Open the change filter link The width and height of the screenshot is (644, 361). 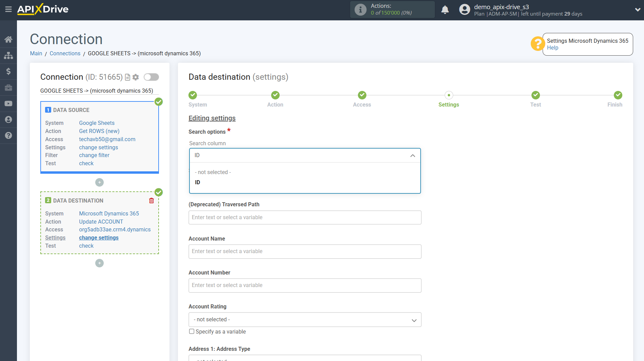tap(94, 155)
